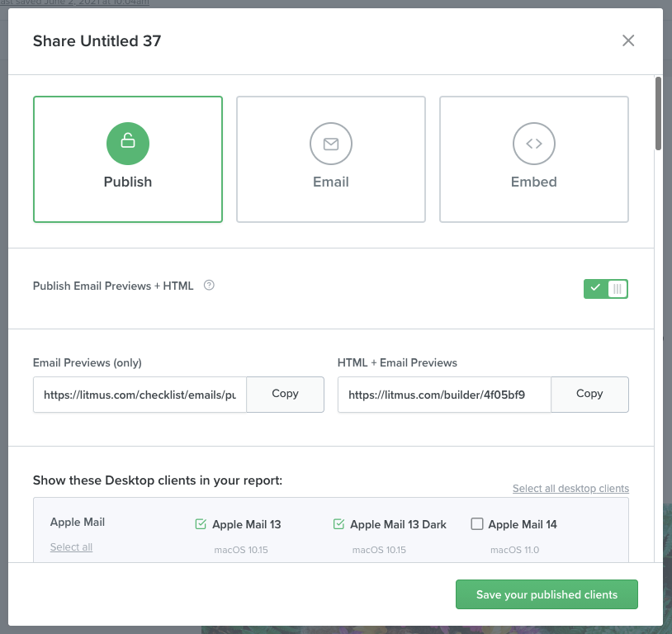Click Select all under Apple Mail
The height and width of the screenshot is (634, 672).
71,547
